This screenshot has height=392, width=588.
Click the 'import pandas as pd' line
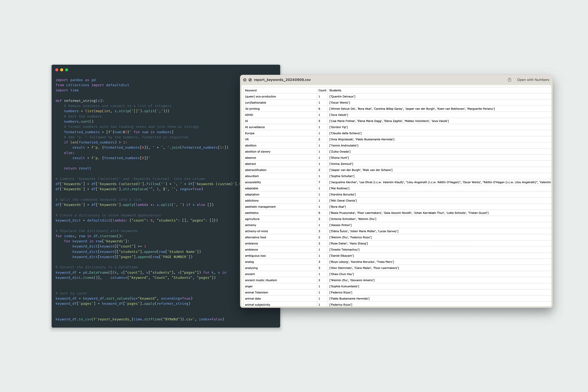pos(75,80)
